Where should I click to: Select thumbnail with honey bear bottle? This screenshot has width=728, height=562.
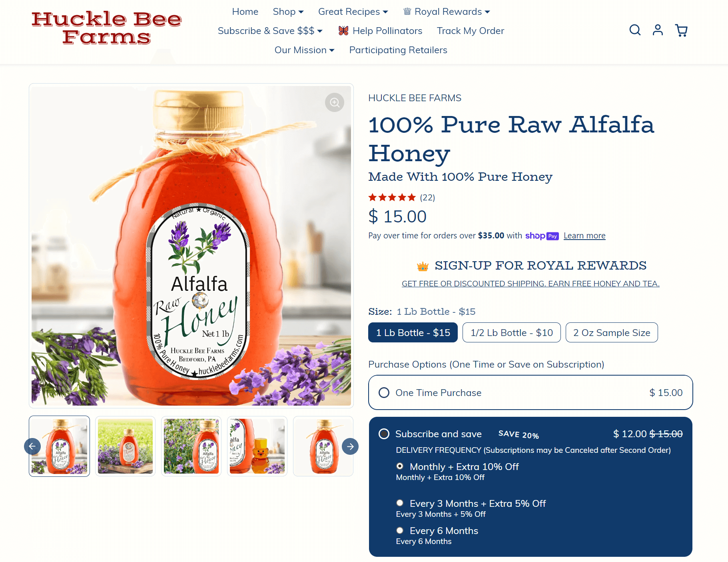pyautogui.click(x=257, y=446)
